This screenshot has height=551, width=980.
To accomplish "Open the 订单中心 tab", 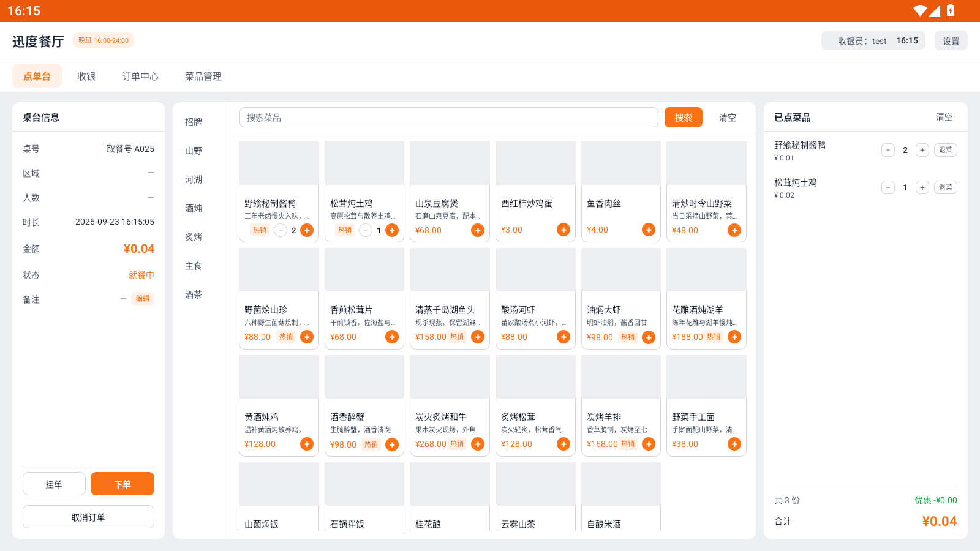I will coord(140,76).
